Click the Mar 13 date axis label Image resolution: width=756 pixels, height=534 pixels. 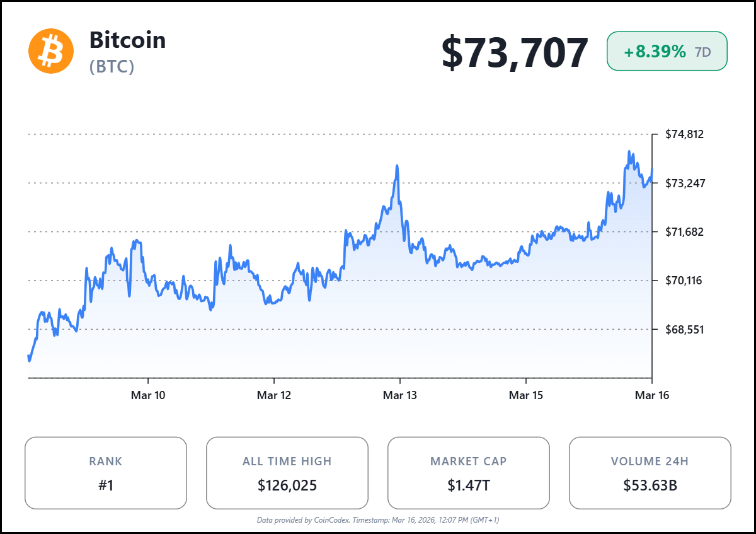coord(400,395)
